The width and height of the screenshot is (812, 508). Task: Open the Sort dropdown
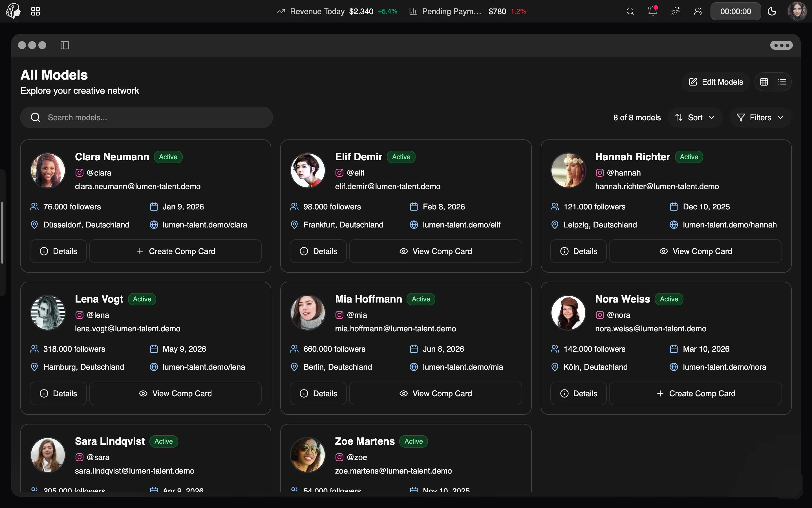[695, 117]
